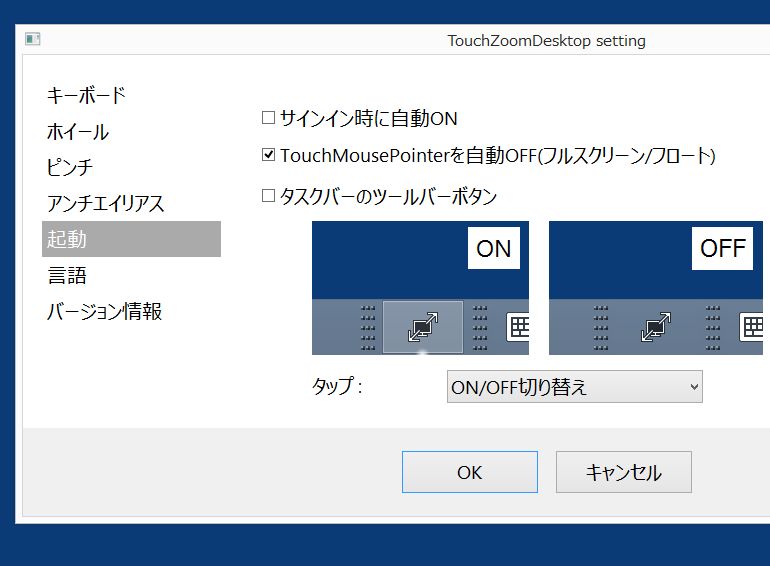This screenshot has width=770, height=566.
Task: Open the キーボード settings category
Action: 86,95
